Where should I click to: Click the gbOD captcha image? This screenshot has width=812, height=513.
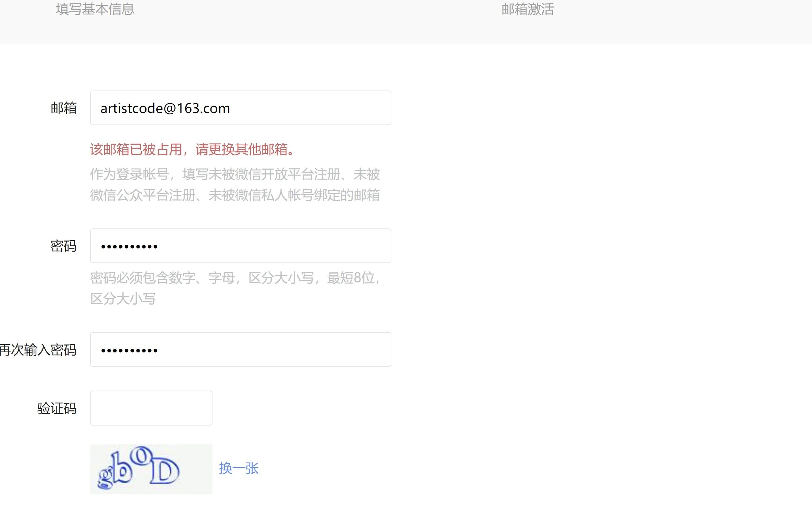tap(151, 469)
